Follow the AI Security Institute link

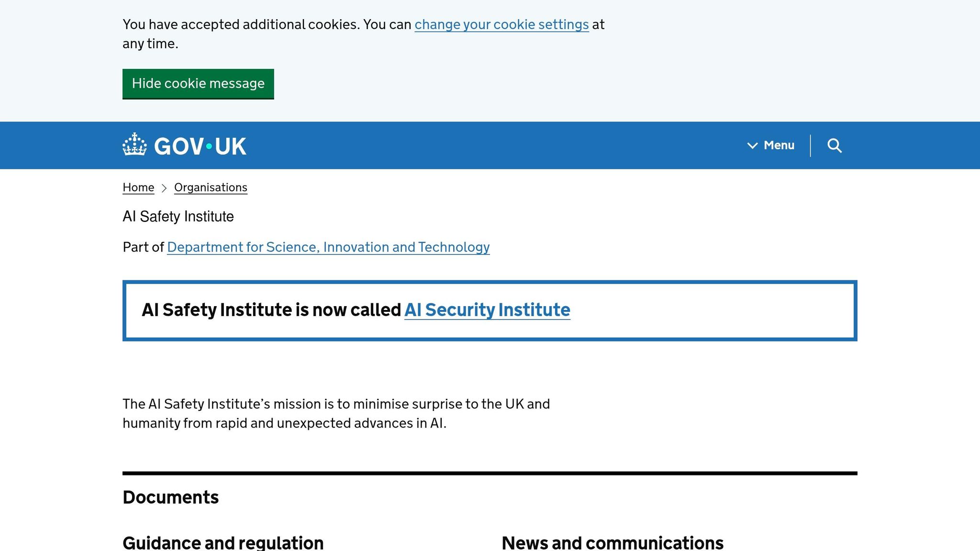pyautogui.click(x=487, y=310)
